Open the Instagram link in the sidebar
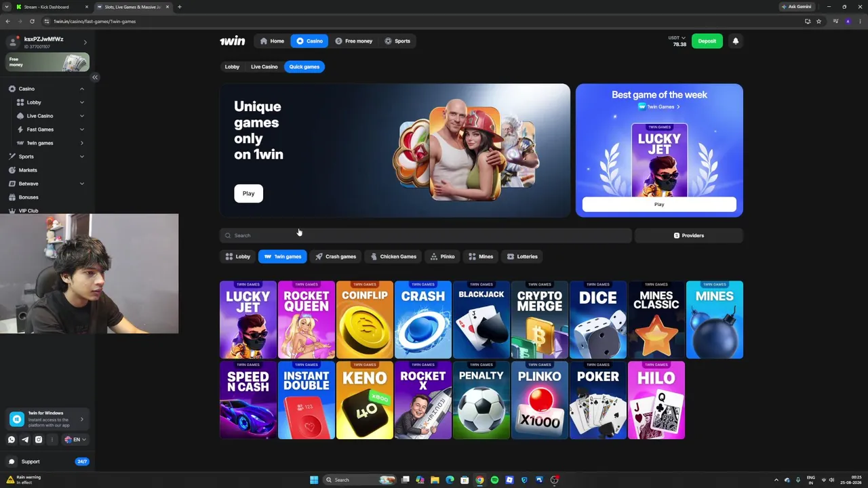The image size is (868, 488). coord(39,439)
